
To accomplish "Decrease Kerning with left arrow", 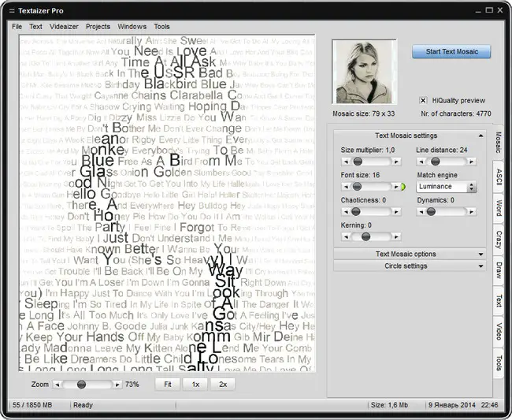I will point(346,236).
